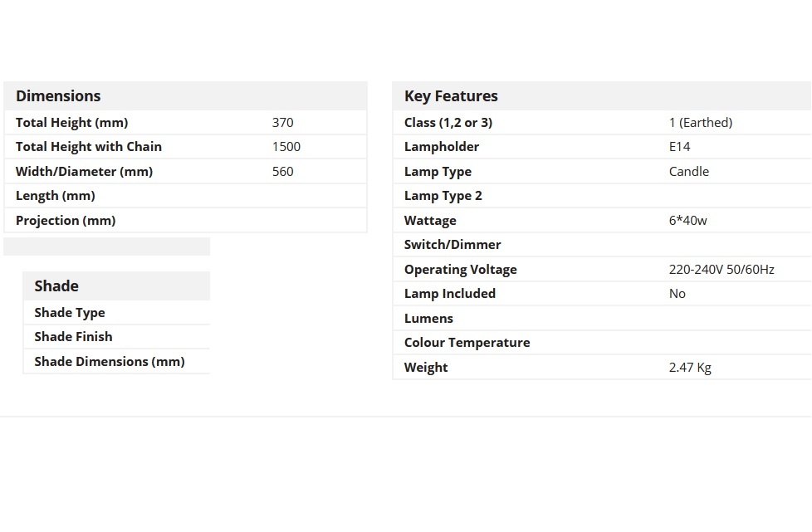
Task: Click the Shade Type row
Action: tap(116, 313)
